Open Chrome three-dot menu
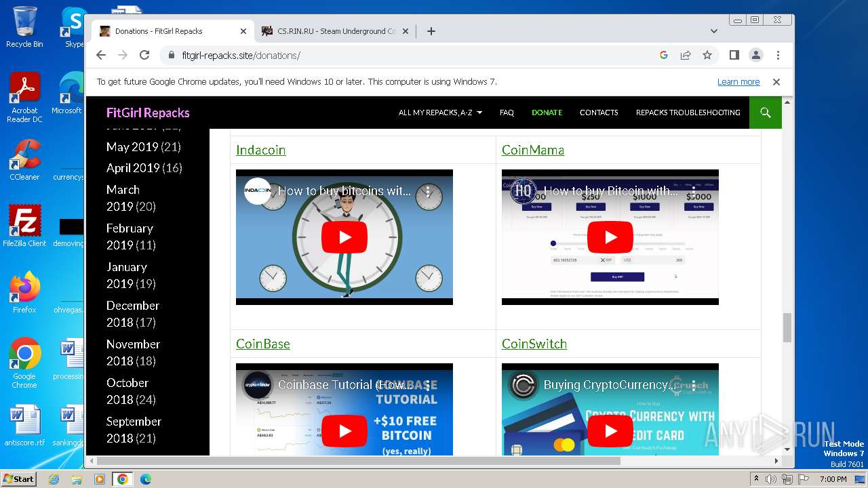 (x=778, y=55)
